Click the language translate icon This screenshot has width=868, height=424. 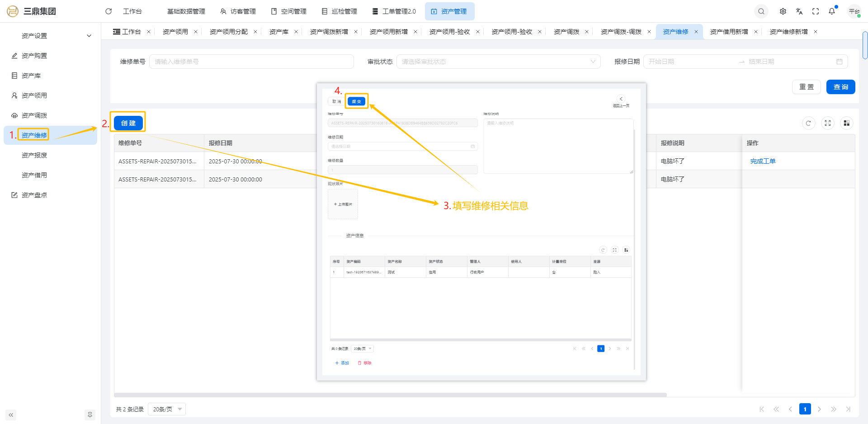click(799, 11)
